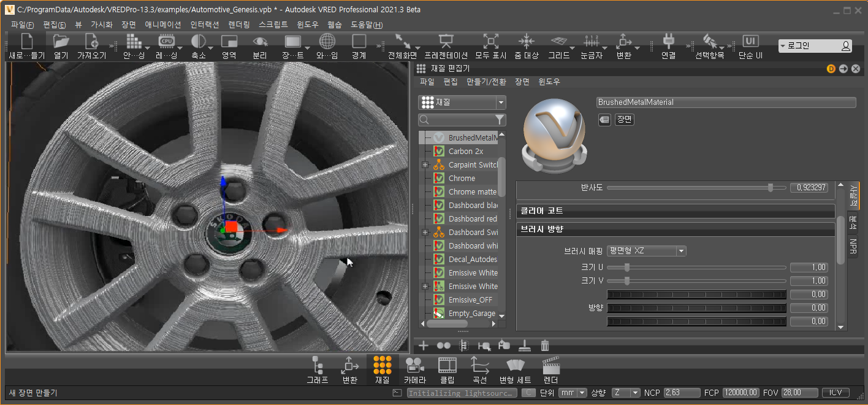The height and width of the screenshot is (405, 868).
Task: Click the filter funnel icon beside search
Action: click(x=500, y=120)
